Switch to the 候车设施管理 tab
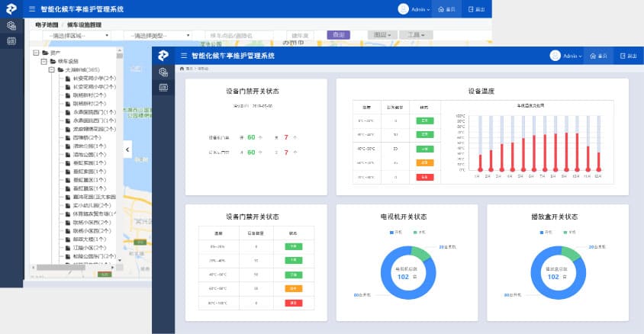The width and height of the screenshot is (644, 334). click(x=84, y=25)
